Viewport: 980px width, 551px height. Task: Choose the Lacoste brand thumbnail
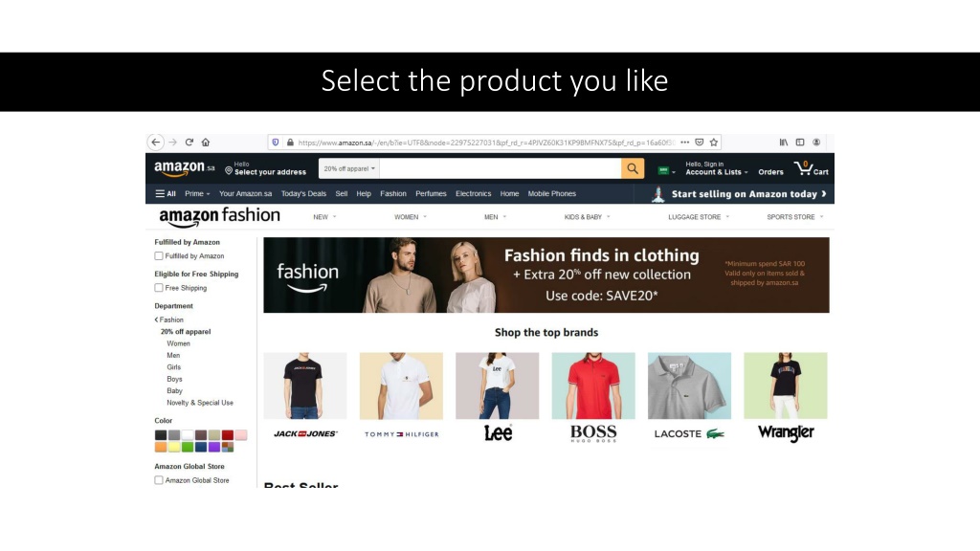(689, 396)
